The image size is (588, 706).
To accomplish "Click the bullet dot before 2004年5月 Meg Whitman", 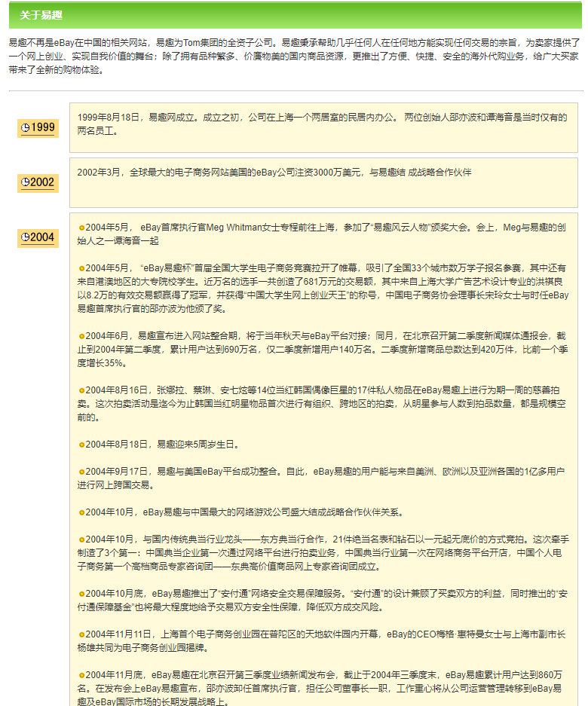I will (x=81, y=228).
